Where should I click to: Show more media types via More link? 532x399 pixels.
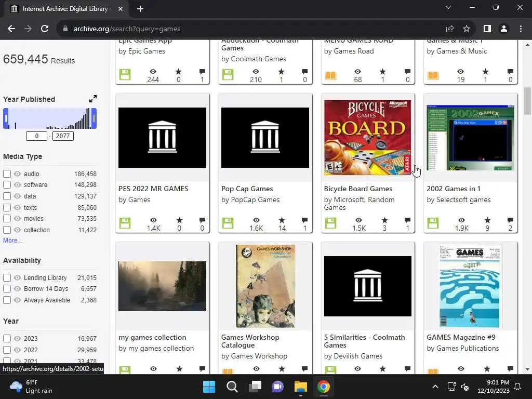[x=12, y=240]
